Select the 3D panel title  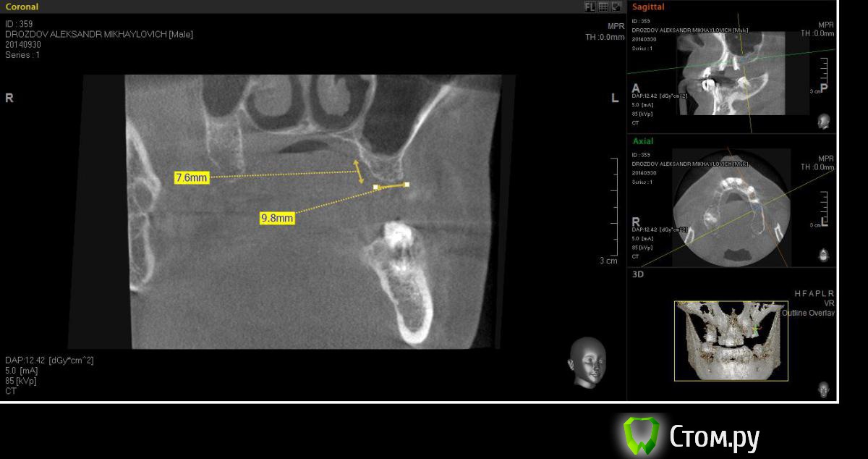click(638, 274)
